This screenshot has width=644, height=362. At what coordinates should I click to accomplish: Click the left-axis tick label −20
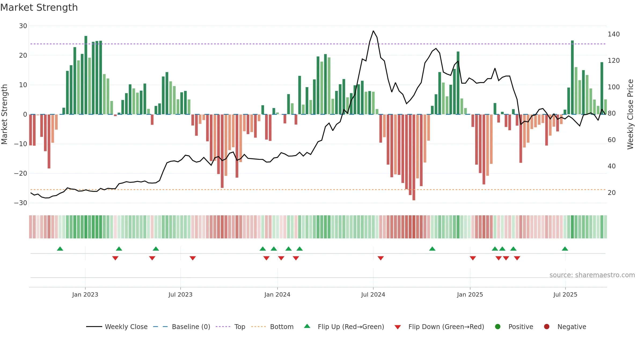pyautogui.click(x=21, y=173)
